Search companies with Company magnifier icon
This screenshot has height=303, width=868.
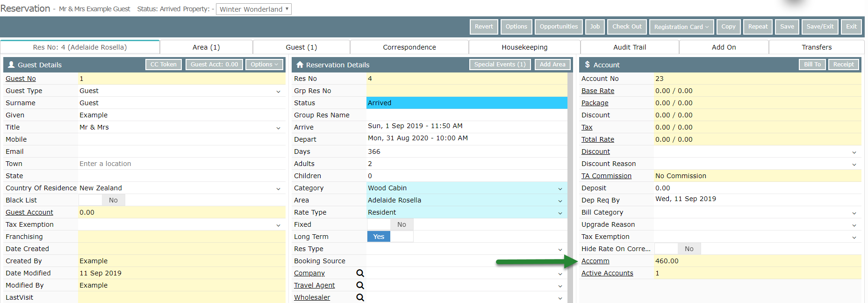tap(360, 273)
